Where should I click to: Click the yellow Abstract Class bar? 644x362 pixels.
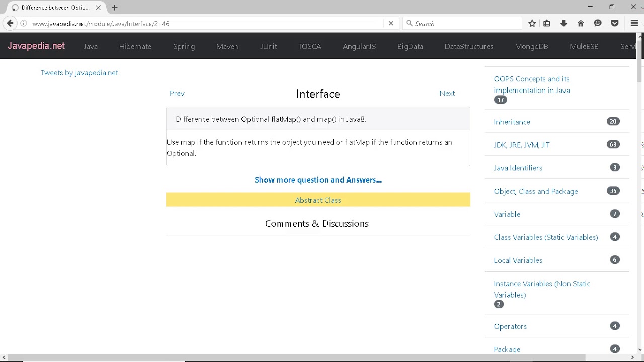pos(318,200)
